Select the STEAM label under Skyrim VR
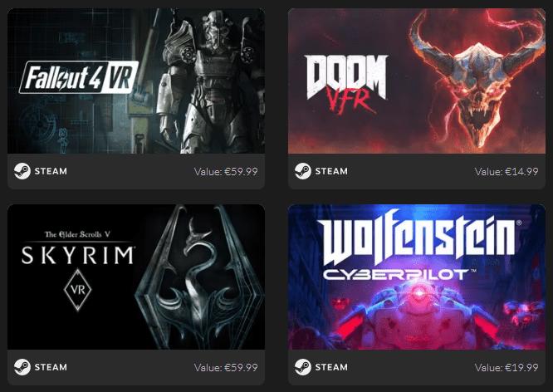553x392 pixels. [51, 367]
